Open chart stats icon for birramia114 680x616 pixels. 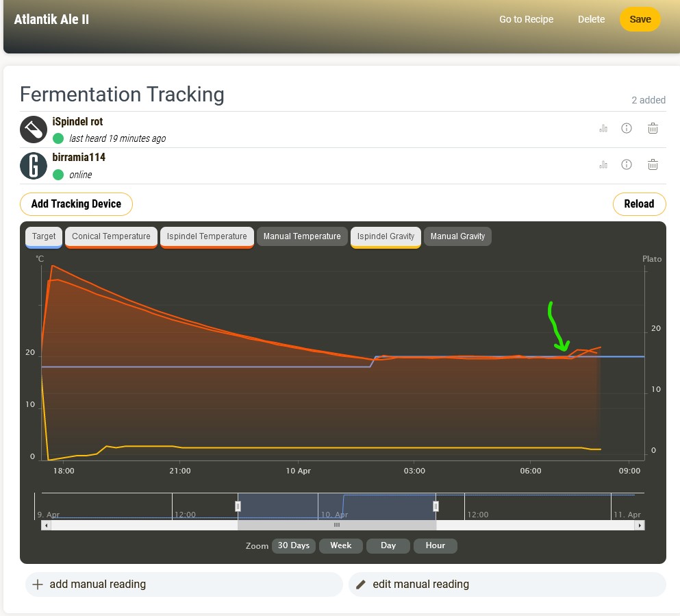click(x=603, y=164)
